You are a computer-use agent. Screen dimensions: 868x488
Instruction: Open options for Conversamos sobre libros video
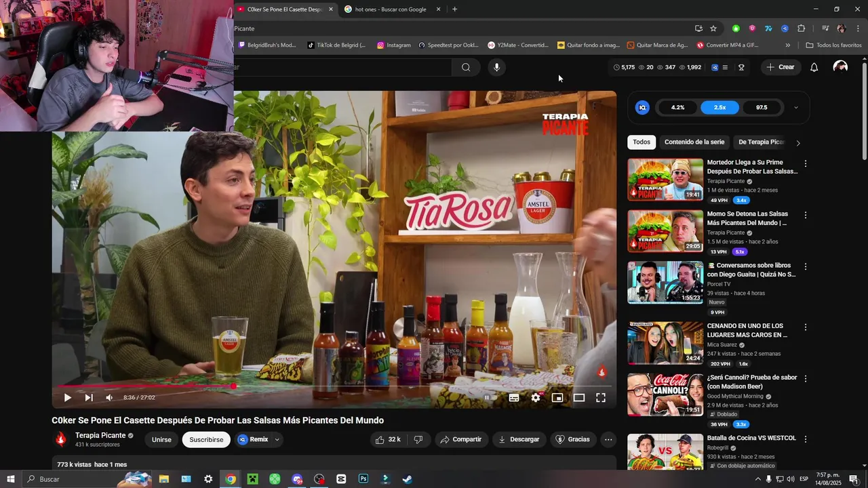(806, 267)
